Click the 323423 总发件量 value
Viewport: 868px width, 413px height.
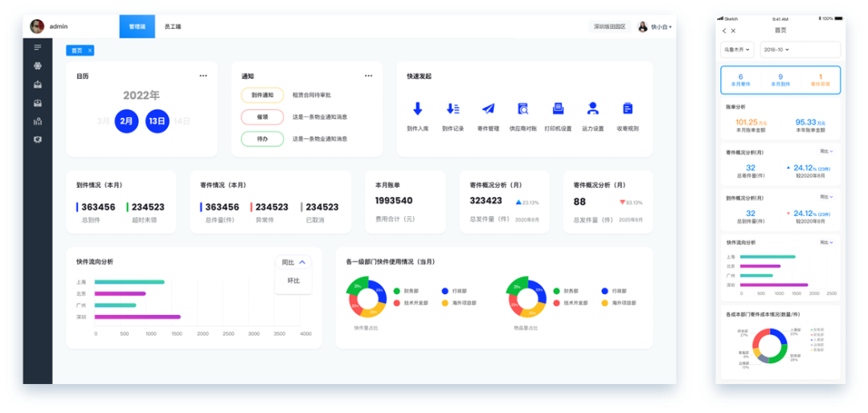click(486, 200)
